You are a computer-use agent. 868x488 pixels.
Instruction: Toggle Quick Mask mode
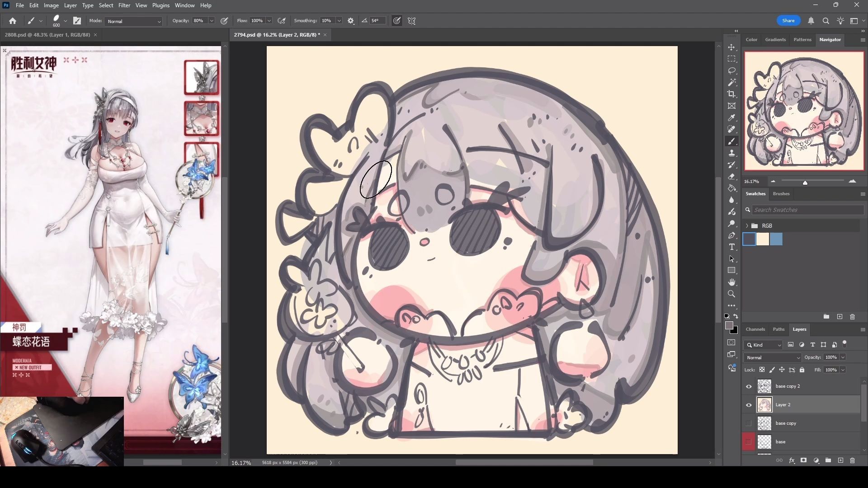tap(731, 343)
